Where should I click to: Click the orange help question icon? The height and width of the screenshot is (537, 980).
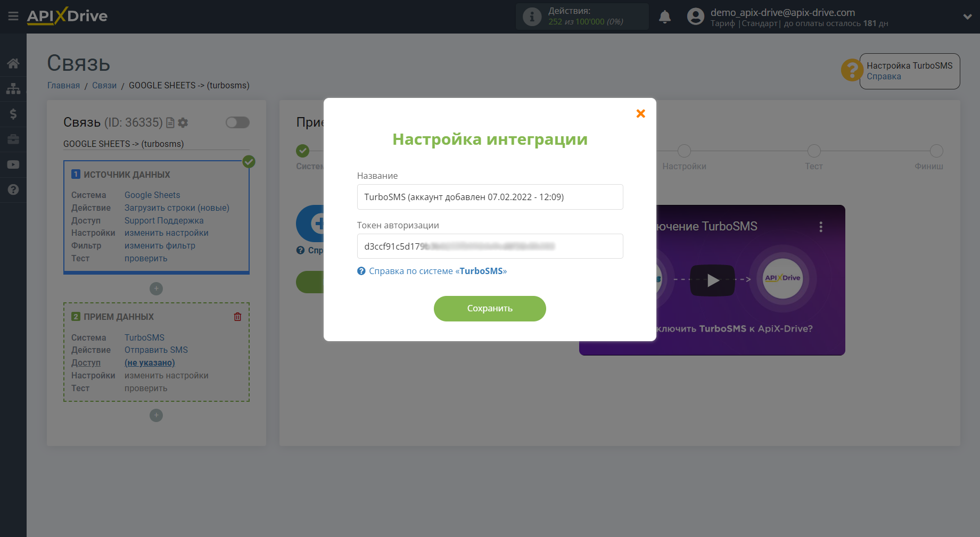(x=852, y=70)
